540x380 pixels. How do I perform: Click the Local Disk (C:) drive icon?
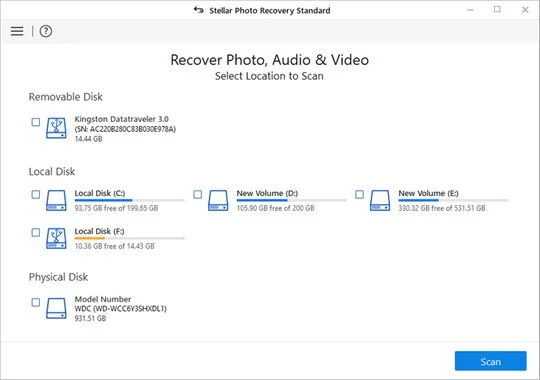[56, 200]
